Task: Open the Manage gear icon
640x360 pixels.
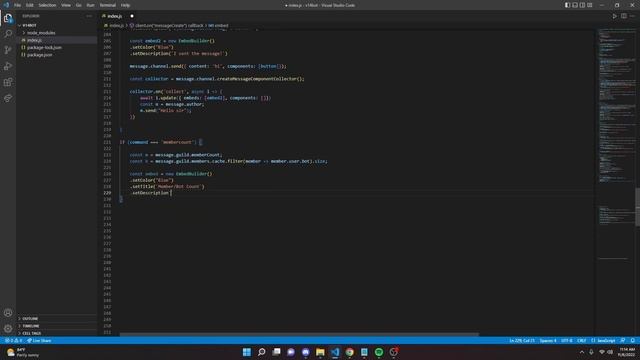Action: [x=8, y=329]
